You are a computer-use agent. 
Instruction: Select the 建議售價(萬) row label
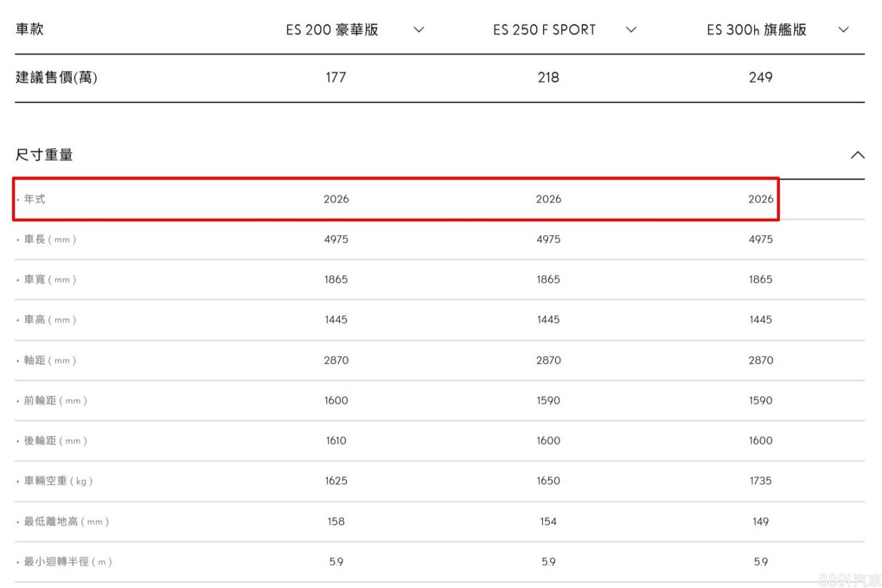[x=56, y=78]
